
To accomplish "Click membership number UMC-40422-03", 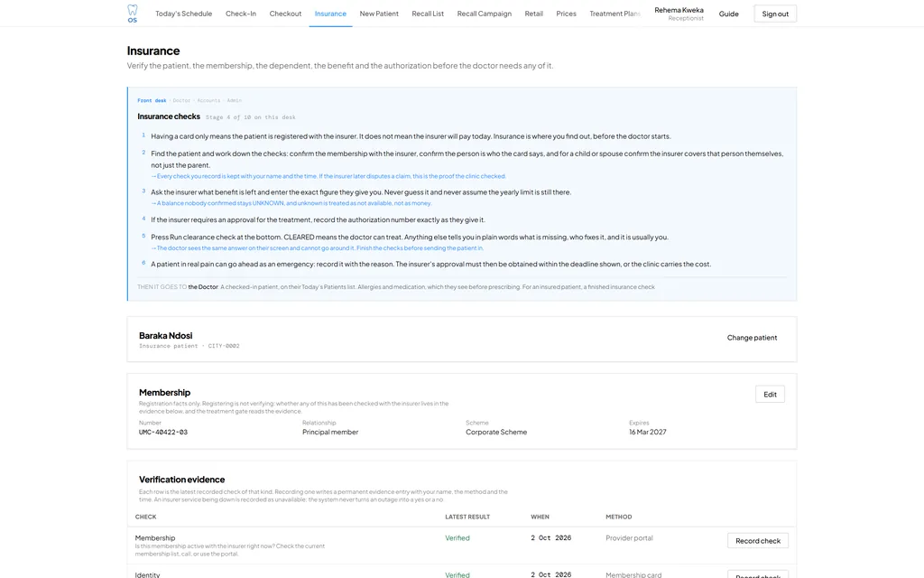I will pos(163,432).
